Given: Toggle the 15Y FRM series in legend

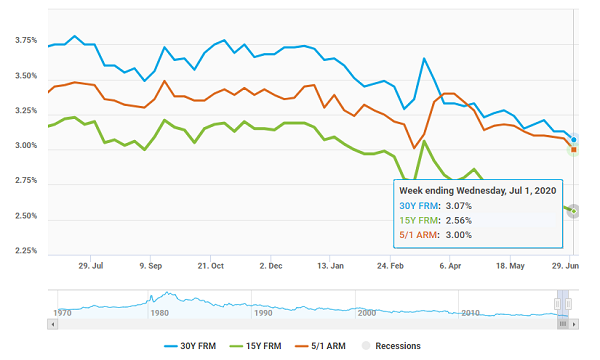Looking at the screenshot, I should [x=256, y=346].
